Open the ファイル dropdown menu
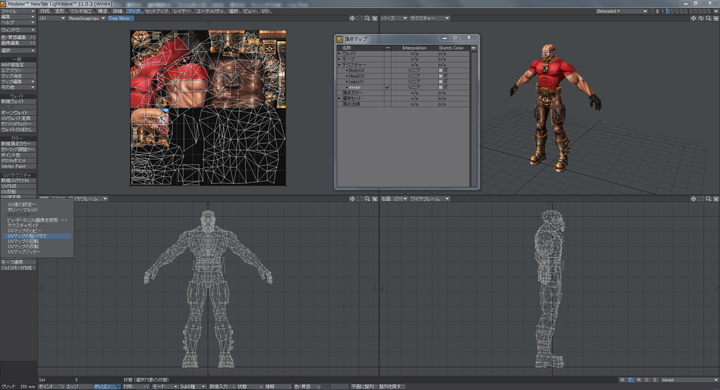The image size is (720, 390). [18, 11]
